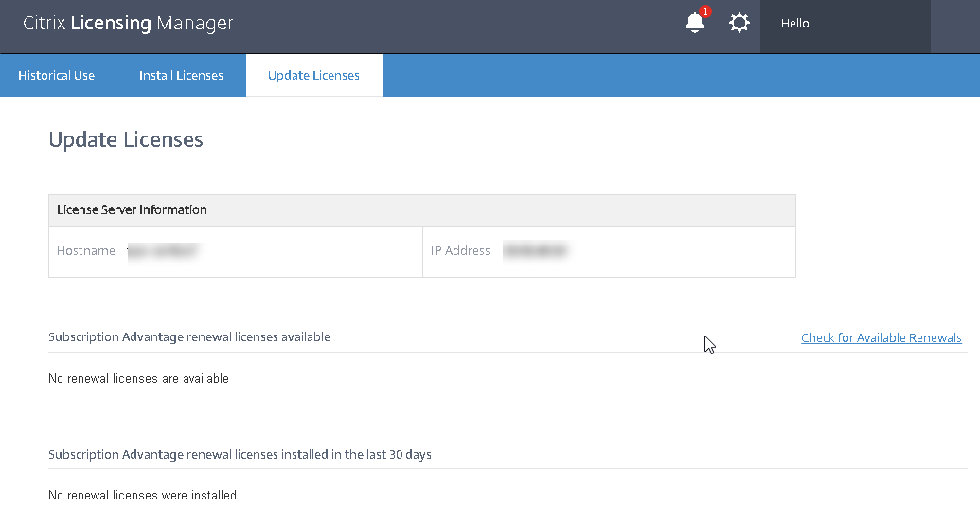Open the settings gear
The height and width of the screenshot is (508, 980).
pos(739,24)
